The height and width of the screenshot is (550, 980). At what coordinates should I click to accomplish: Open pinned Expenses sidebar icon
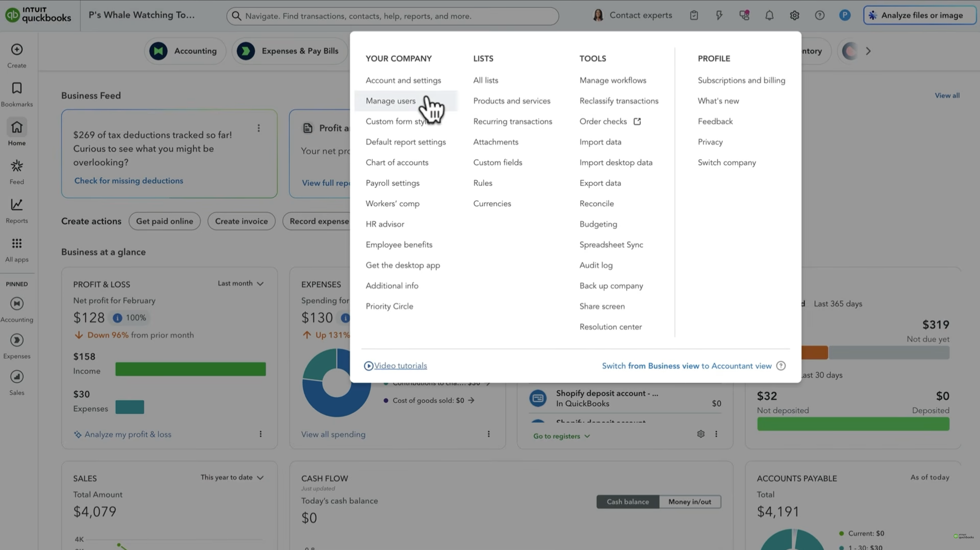click(17, 340)
